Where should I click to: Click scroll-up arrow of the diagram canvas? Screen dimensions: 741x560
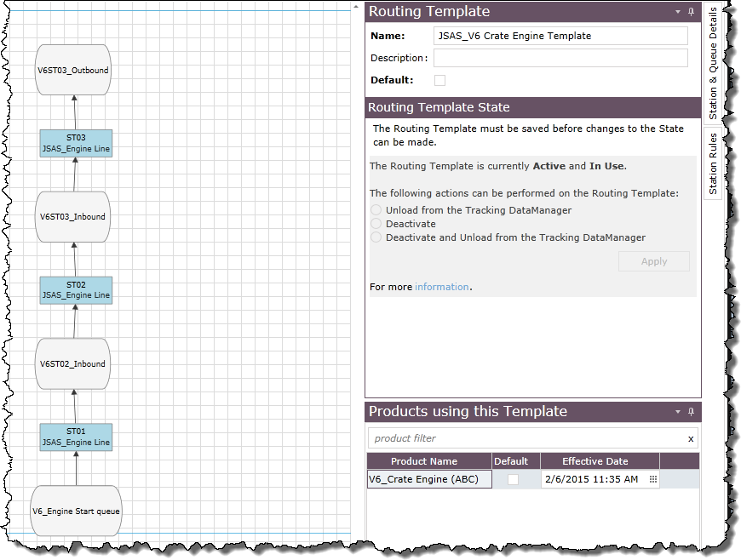pos(356,7)
